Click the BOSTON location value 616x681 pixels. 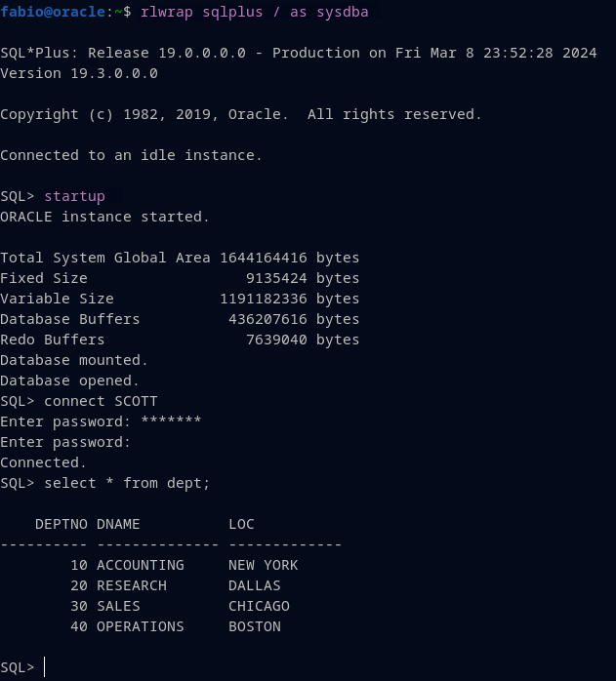[x=254, y=626]
